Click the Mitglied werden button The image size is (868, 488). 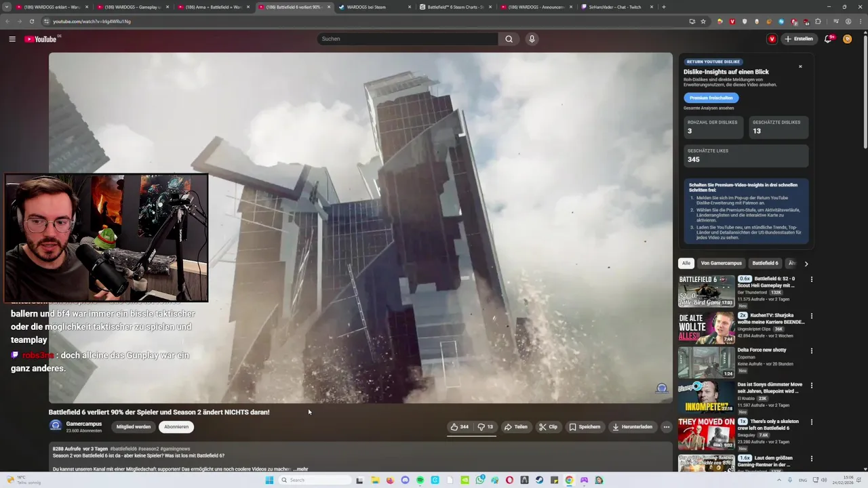pos(134,427)
